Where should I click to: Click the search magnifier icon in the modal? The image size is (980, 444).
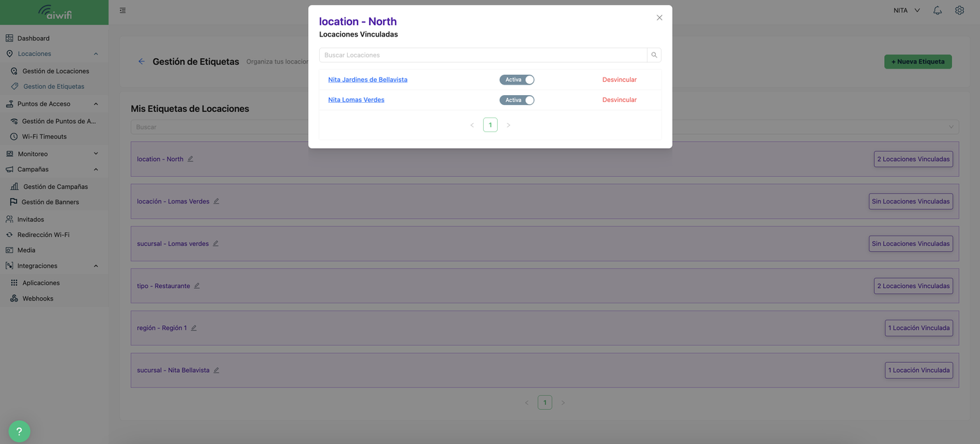click(654, 55)
